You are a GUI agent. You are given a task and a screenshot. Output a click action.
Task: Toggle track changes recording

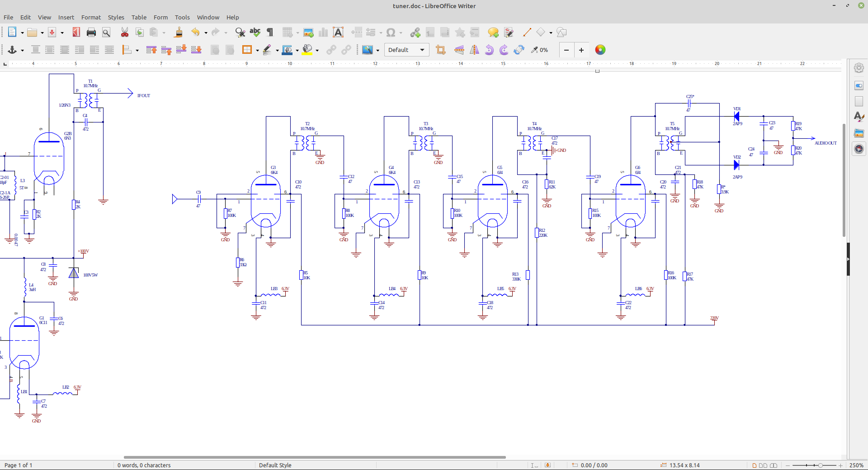(x=509, y=32)
